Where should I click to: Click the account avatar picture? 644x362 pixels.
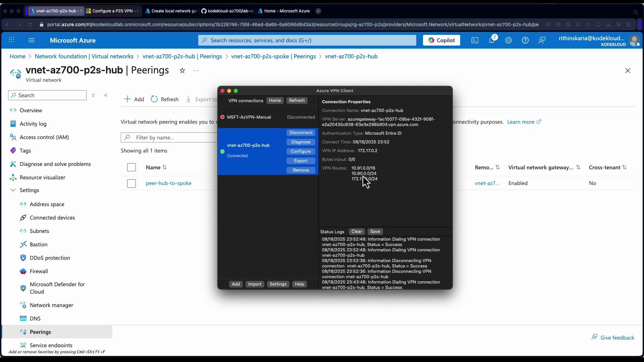pyautogui.click(x=634, y=41)
